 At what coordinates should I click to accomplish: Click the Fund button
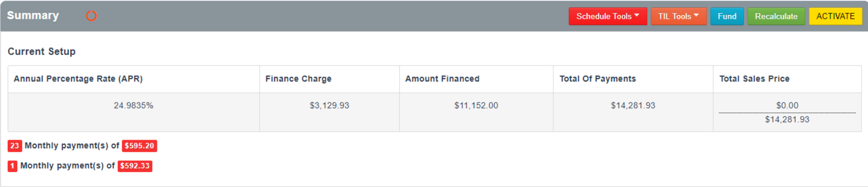tap(727, 16)
